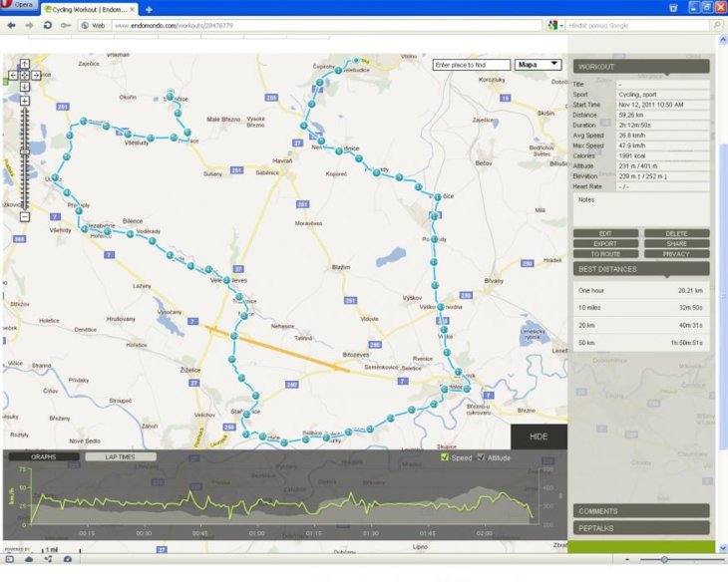
Task: Click the SHARE workout button
Action: point(676,243)
